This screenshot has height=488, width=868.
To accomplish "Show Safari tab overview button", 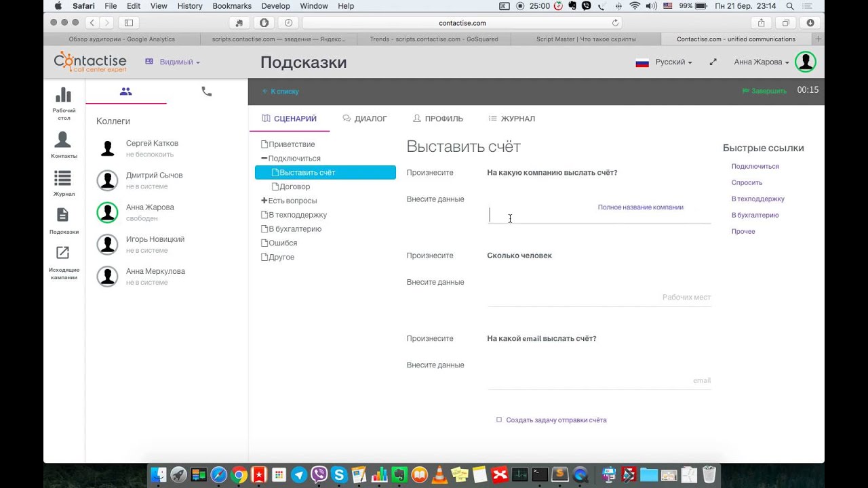I will click(786, 22).
